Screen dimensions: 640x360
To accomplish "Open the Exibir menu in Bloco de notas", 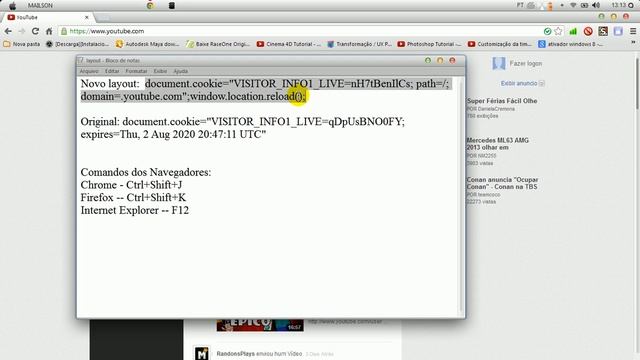I will (x=160, y=71).
